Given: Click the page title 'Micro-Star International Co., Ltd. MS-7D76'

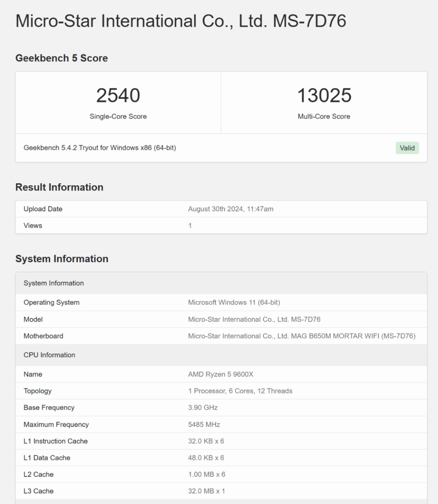Looking at the screenshot, I should 181,21.
